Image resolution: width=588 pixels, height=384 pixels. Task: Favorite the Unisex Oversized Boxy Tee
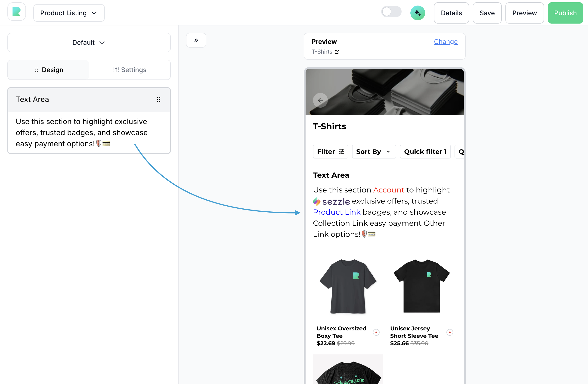click(376, 332)
